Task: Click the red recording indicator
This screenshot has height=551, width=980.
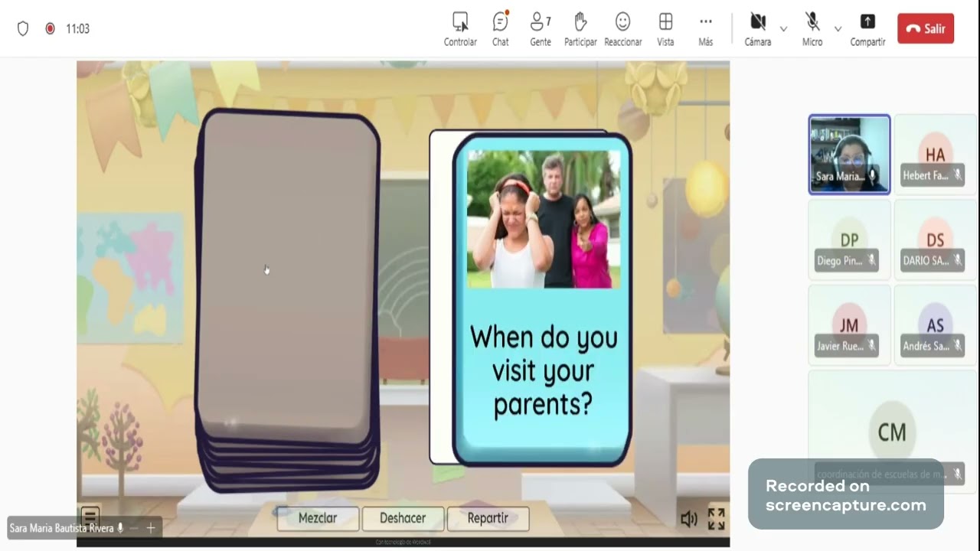Action: [50, 28]
